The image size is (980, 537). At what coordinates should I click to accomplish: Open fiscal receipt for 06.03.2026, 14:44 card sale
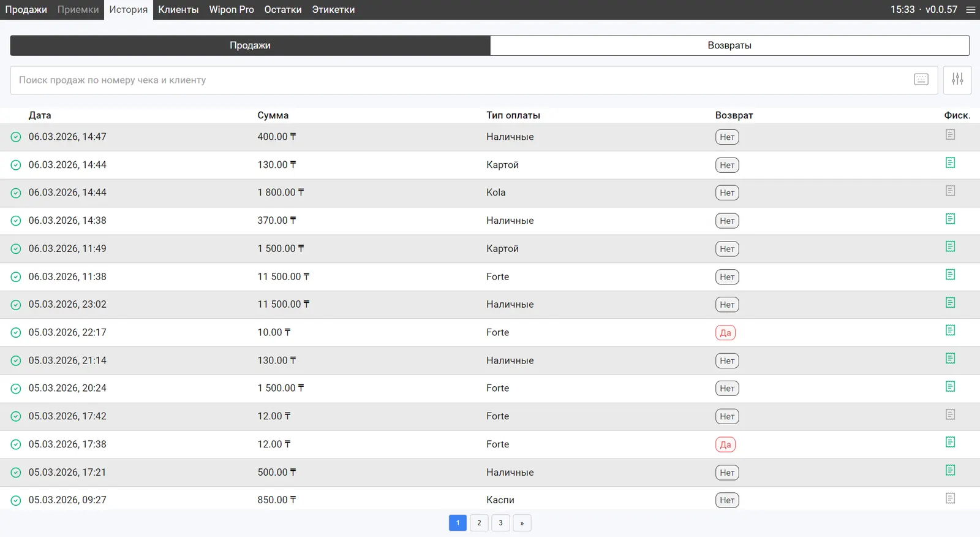(950, 163)
